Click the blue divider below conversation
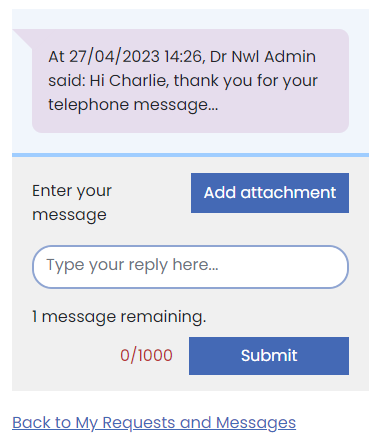The image size is (378, 444). 190,155
